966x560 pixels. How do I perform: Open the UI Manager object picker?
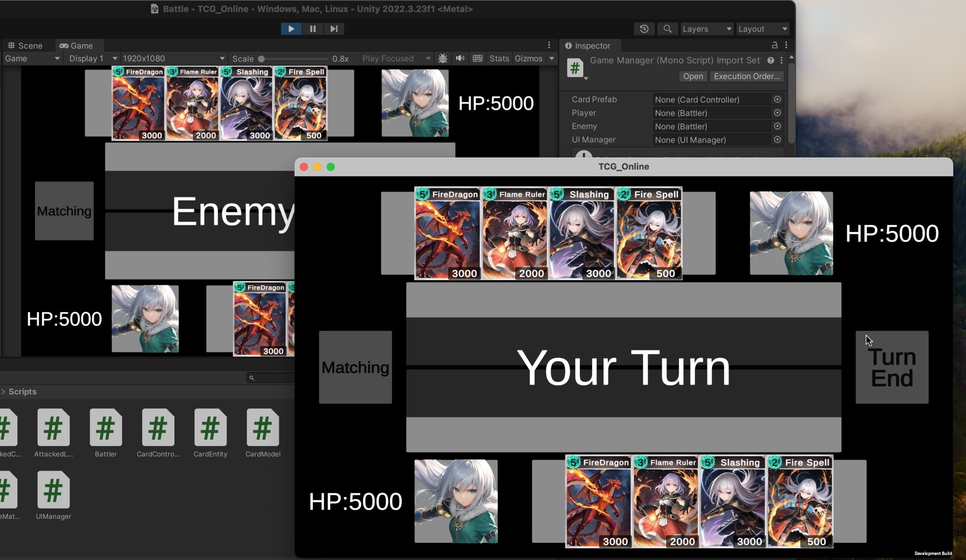[777, 140]
